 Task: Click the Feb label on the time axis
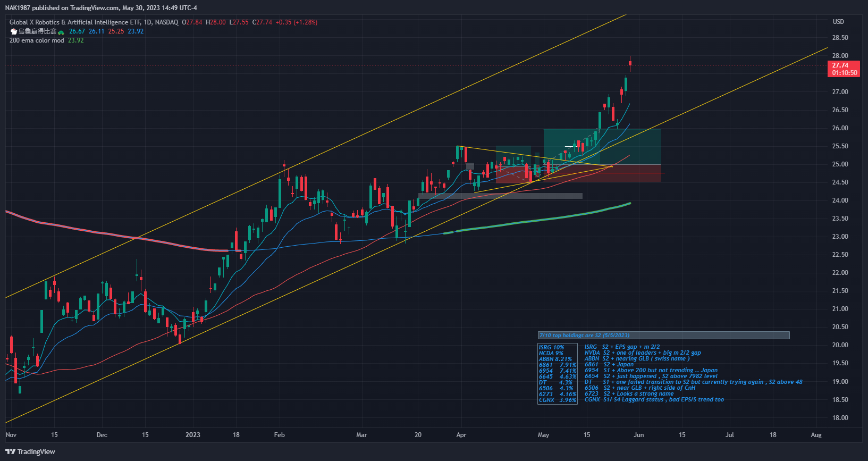tap(280, 435)
